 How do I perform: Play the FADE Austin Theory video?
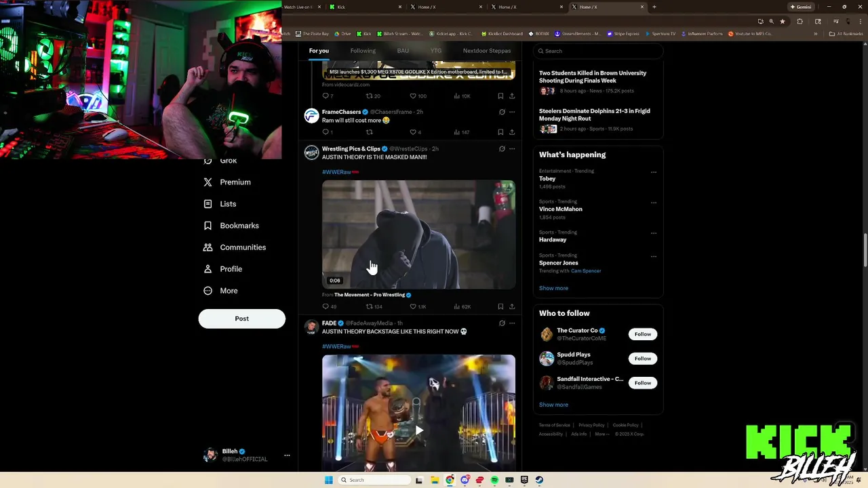click(419, 430)
